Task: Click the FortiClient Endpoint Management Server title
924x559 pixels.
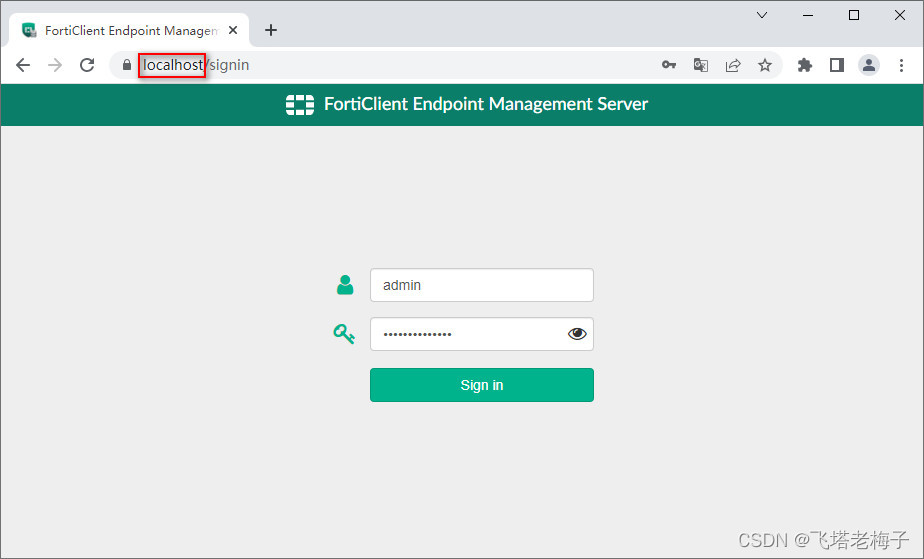Action: pos(486,104)
